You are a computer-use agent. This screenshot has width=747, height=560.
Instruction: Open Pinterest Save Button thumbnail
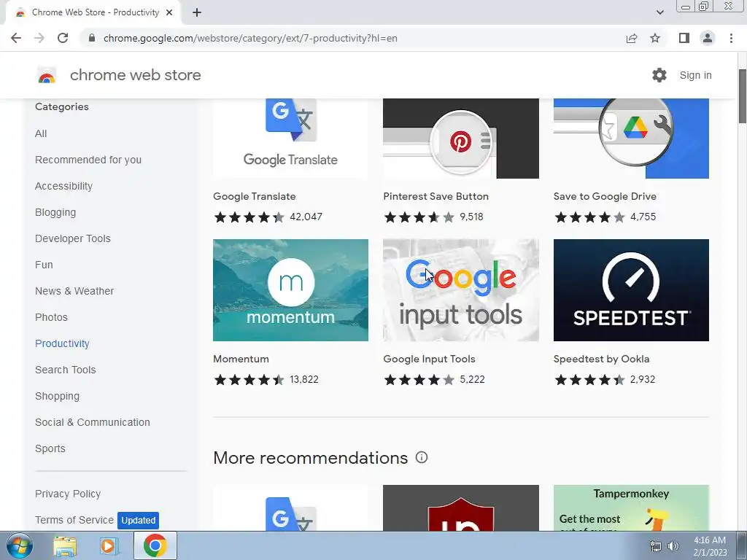(x=461, y=139)
